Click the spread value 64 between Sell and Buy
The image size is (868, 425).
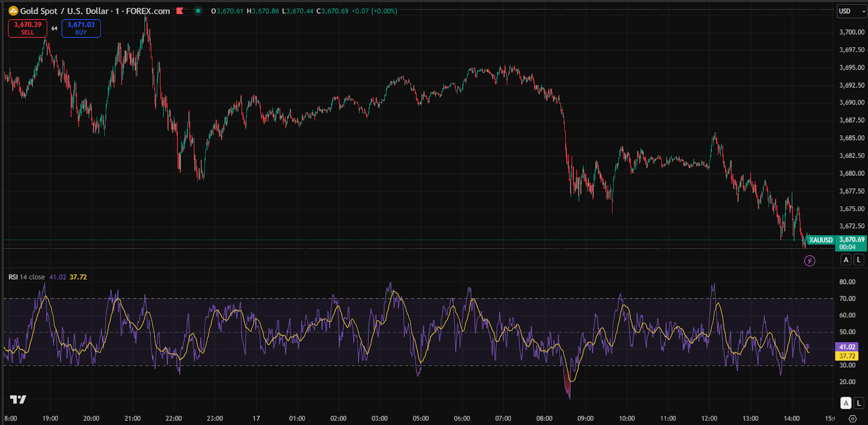point(54,28)
